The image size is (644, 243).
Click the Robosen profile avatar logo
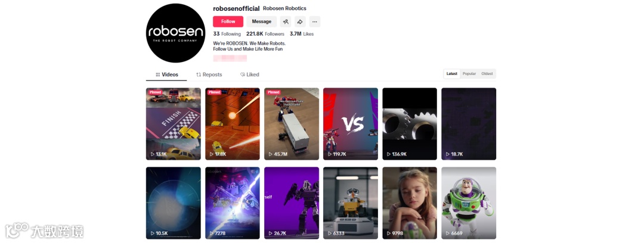[x=176, y=33]
